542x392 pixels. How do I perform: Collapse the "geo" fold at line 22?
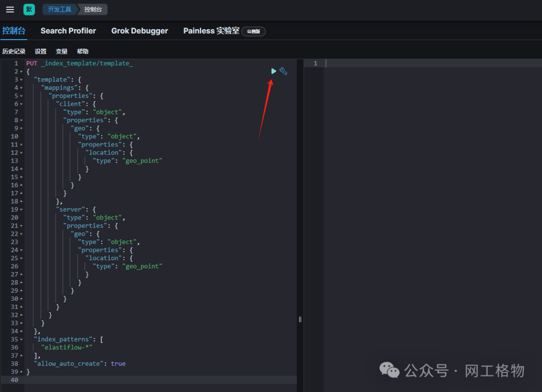22,234
